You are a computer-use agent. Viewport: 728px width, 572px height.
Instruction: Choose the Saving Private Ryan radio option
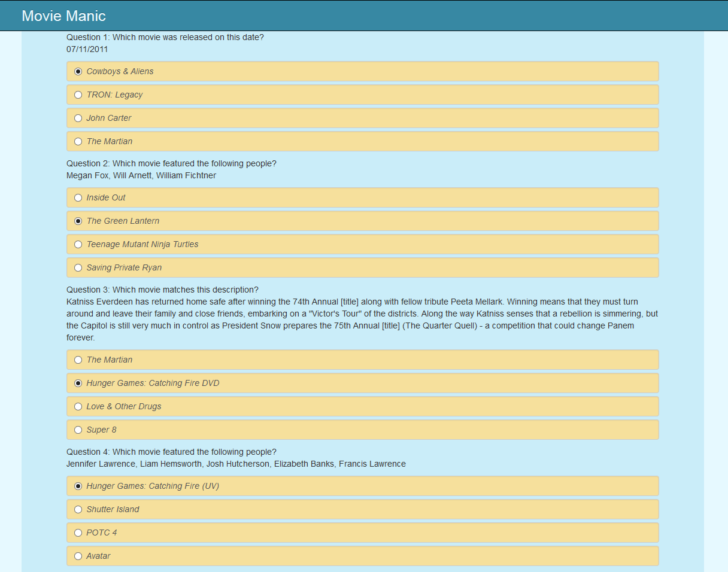tap(78, 267)
